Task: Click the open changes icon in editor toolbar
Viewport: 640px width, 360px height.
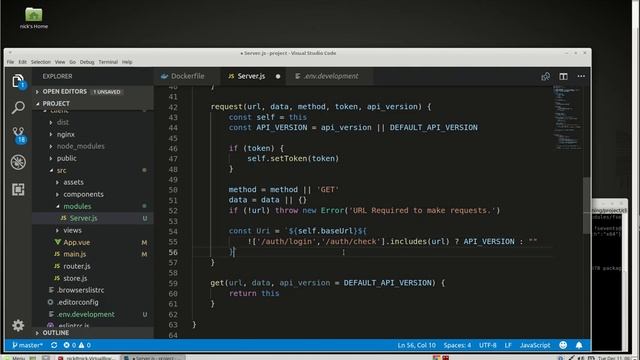Action: pos(545,76)
